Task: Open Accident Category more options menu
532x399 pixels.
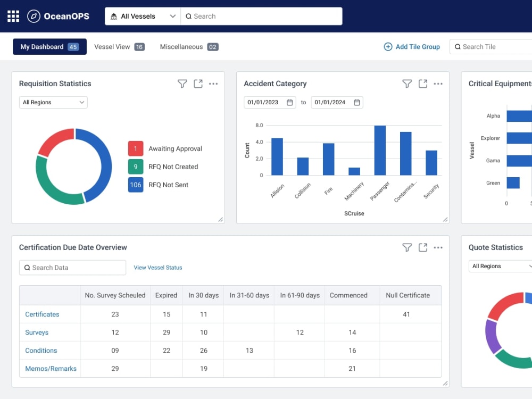Action: tap(438, 84)
